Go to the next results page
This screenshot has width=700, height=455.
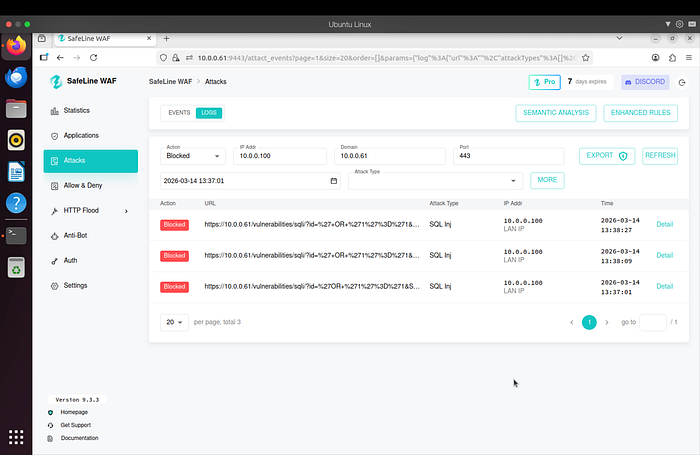click(x=607, y=322)
